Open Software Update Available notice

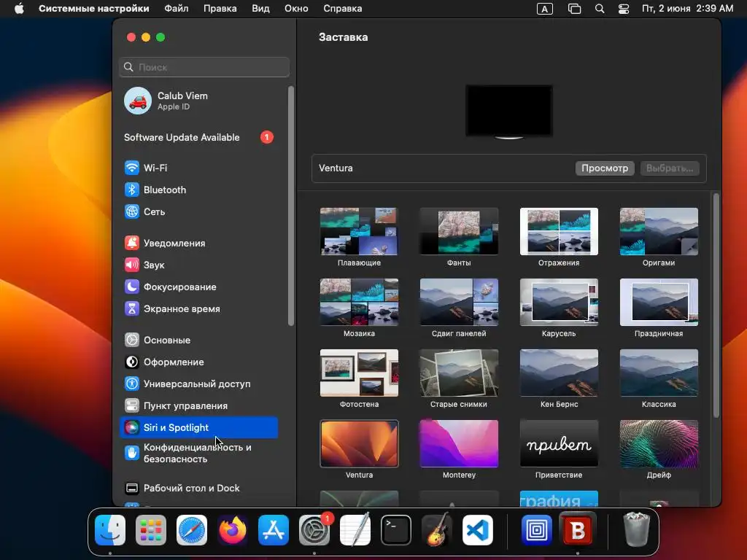pos(198,137)
